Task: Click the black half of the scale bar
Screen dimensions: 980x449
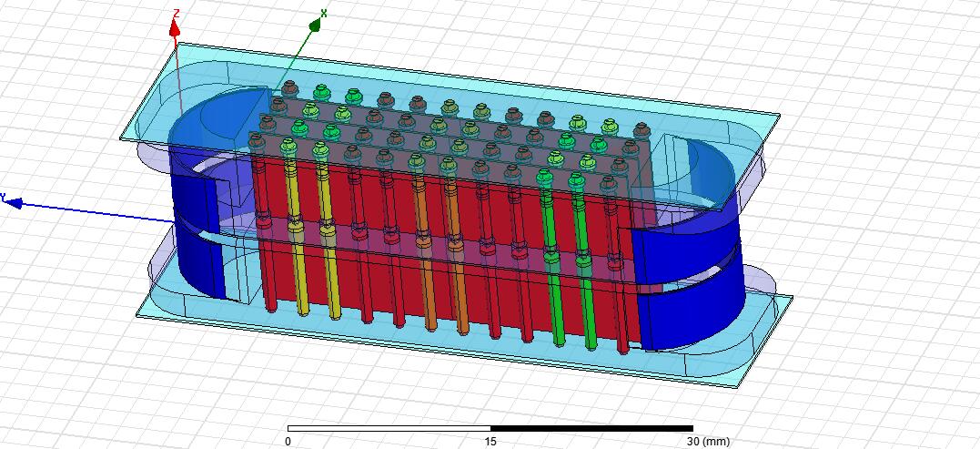Action: point(591,428)
